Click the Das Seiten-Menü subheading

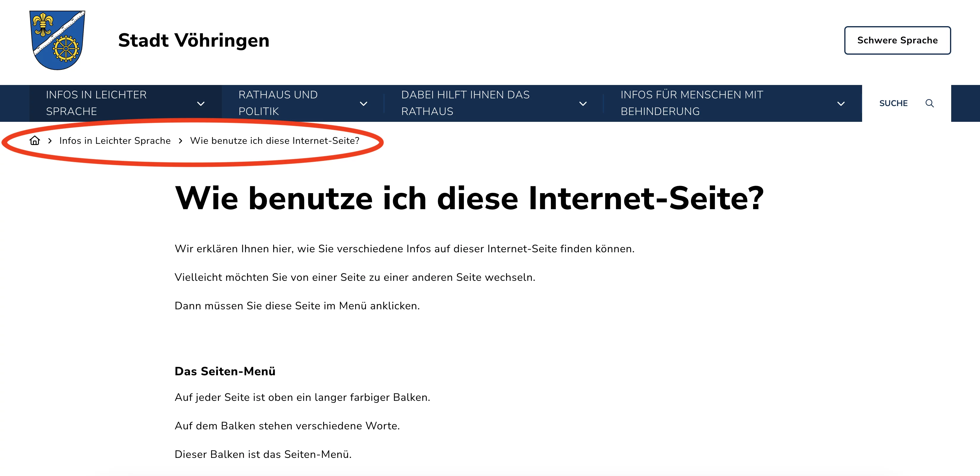225,371
